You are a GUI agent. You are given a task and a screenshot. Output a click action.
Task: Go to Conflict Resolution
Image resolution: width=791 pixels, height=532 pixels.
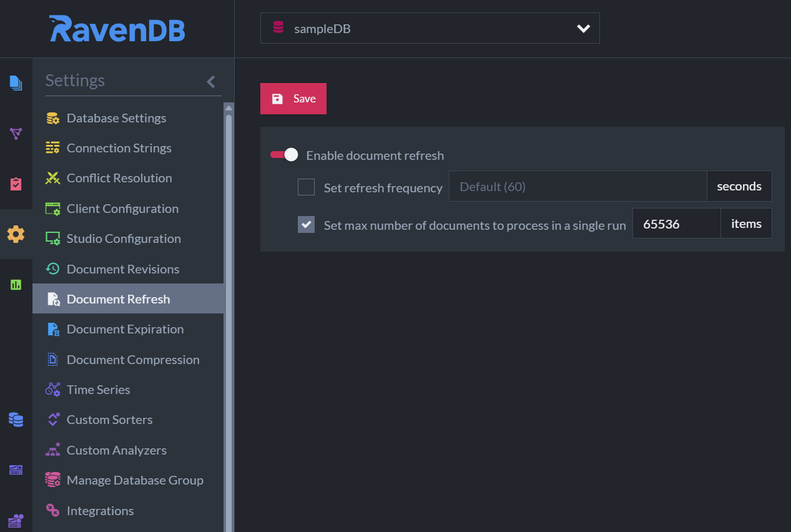128,178
